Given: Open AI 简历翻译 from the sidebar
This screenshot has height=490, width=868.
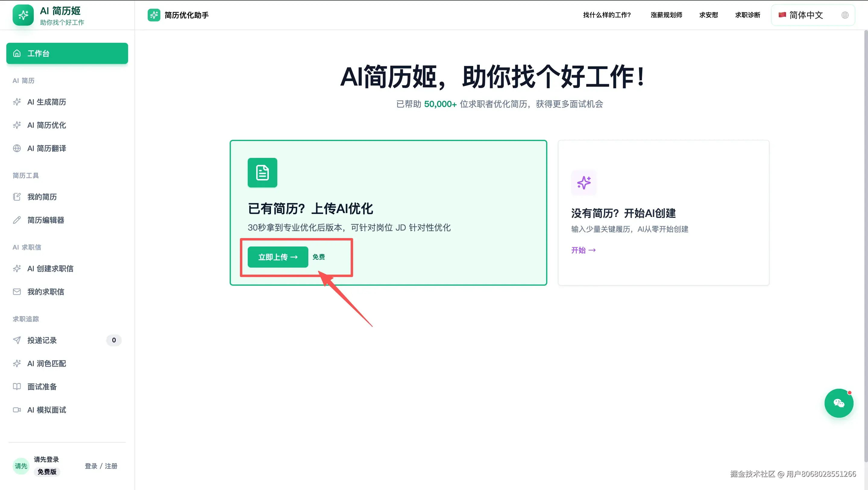Looking at the screenshot, I should [46, 148].
